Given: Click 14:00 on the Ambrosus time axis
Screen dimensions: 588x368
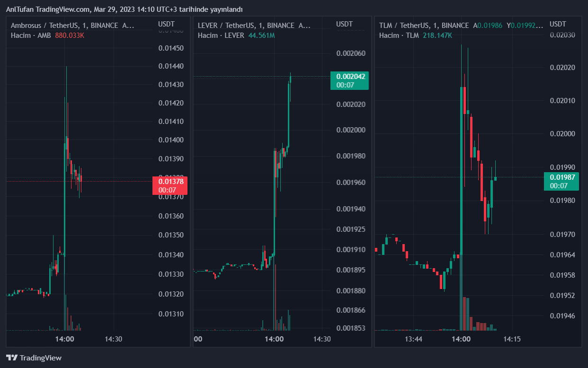Looking at the screenshot, I should click(x=64, y=339).
